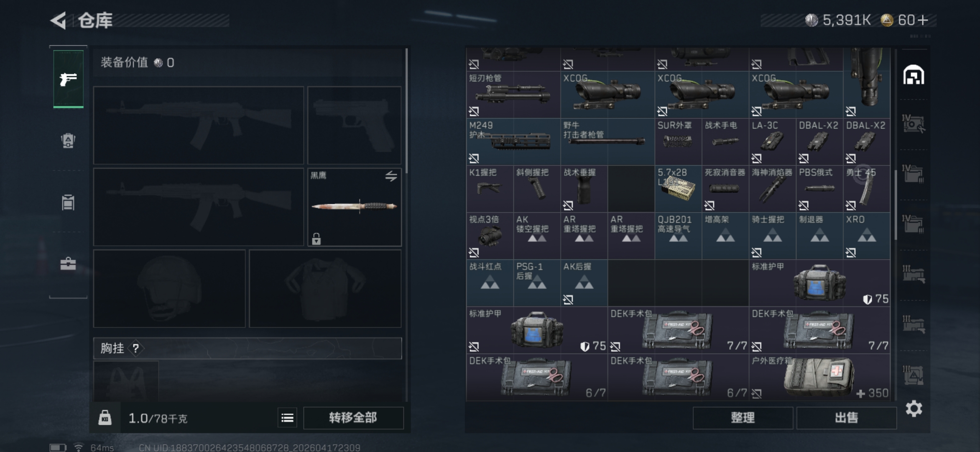Open the first level IV folder storage container
The width and height of the screenshot is (980, 452).
click(914, 174)
